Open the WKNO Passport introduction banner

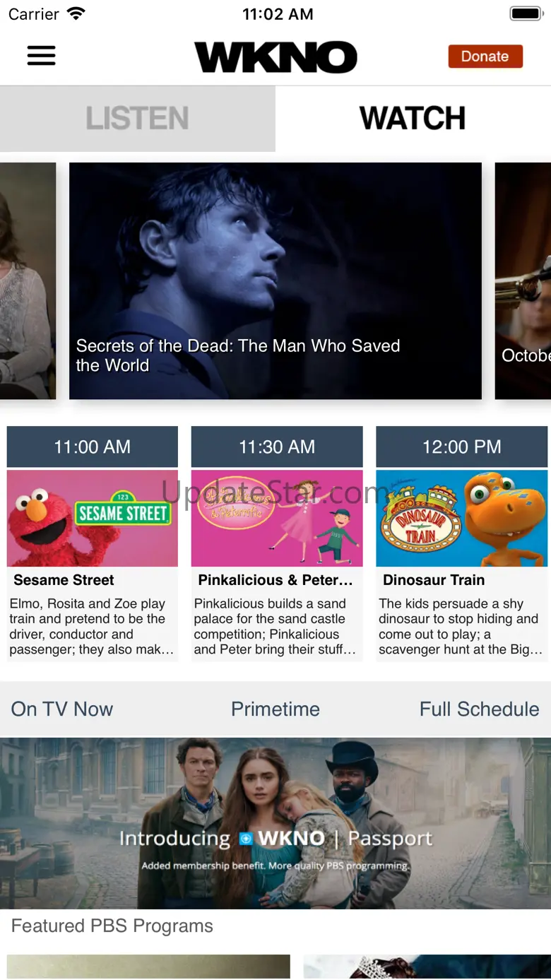pos(275,823)
